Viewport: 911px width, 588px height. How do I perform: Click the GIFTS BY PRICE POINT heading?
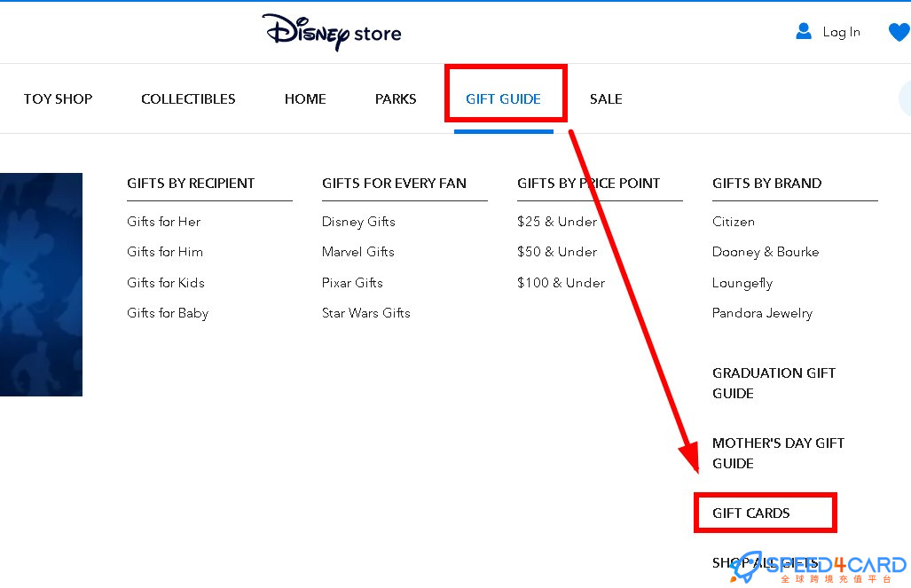(x=588, y=183)
